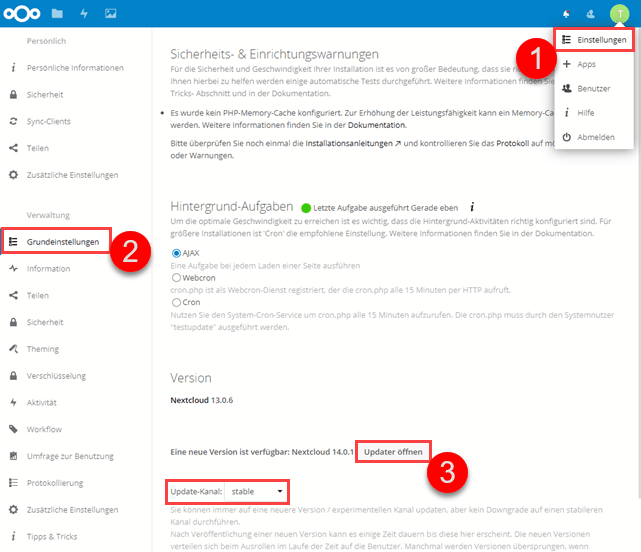This screenshot has width=641, height=552.
Task: Choose Einstellungen in the user menu
Action: (594, 40)
